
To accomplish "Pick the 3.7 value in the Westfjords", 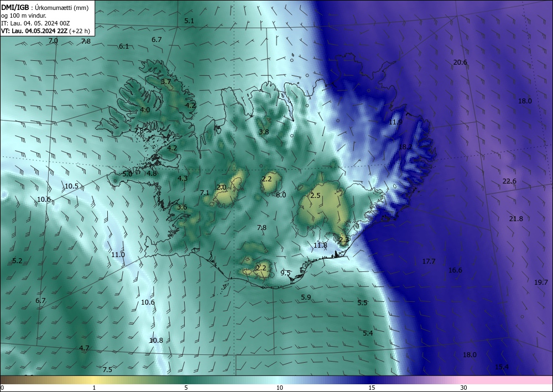I will 166,81.
